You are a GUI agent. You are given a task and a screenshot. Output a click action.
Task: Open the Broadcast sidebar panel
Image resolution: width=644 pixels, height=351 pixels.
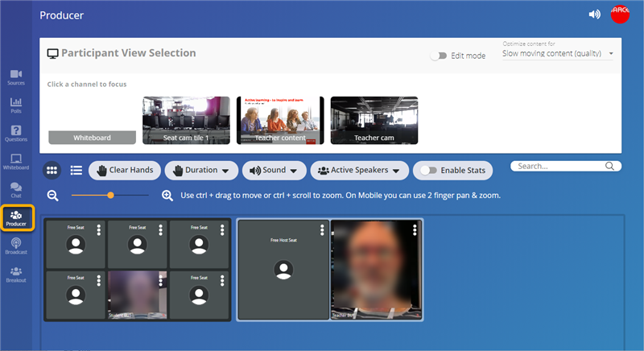[x=16, y=246]
